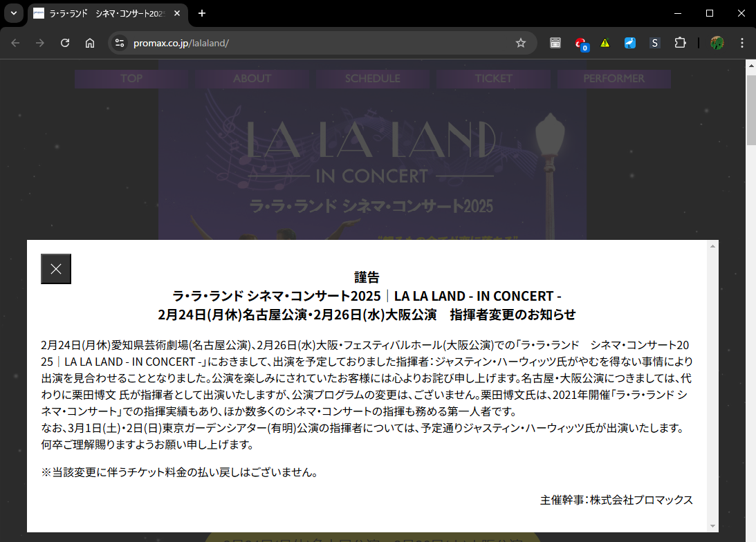This screenshot has width=756, height=542.
Task: Click the ※当該変更に伴うチケット料金 refund note
Action: [180, 473]
